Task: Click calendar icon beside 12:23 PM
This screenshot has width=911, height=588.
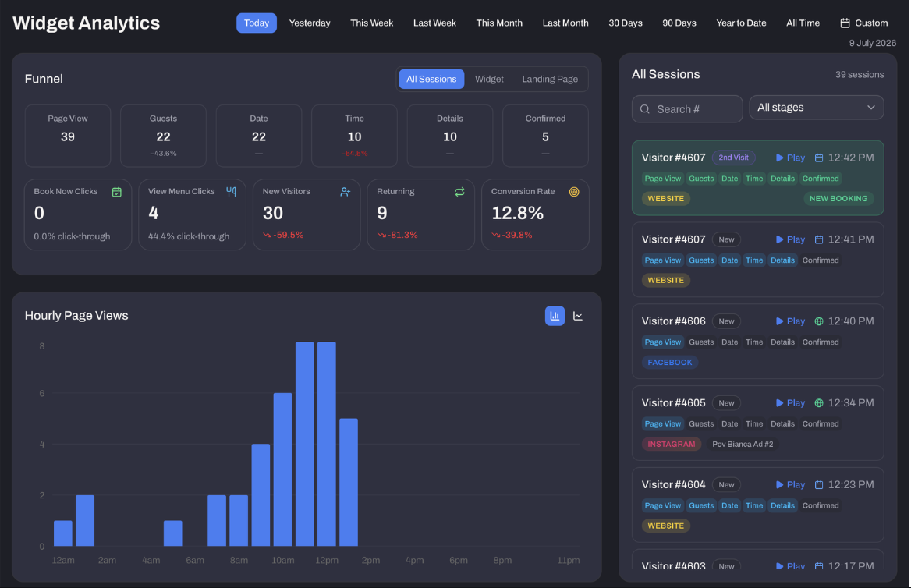Action: 819,485
